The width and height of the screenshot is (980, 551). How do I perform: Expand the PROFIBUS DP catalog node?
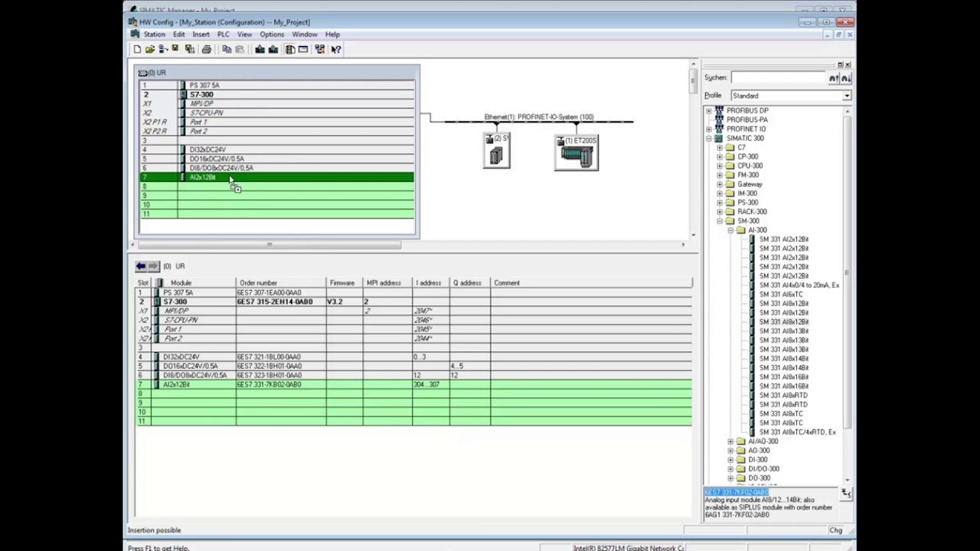tap(709, 111)
